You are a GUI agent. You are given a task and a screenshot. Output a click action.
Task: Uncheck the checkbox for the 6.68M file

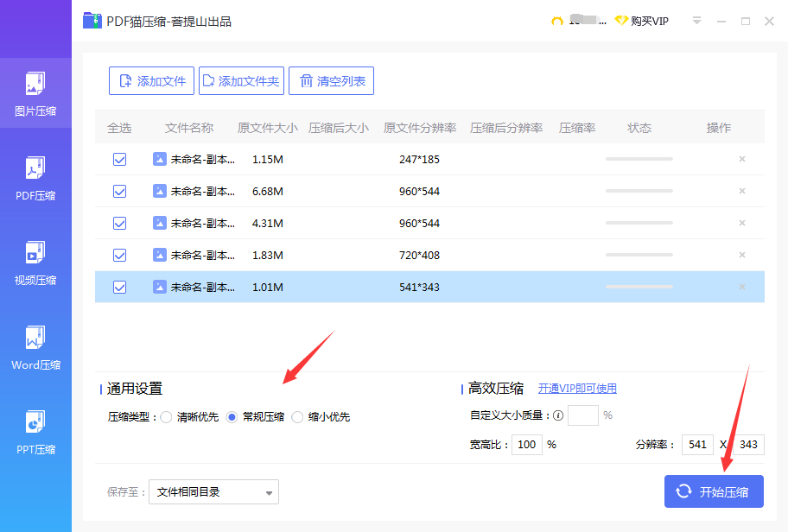tap(119, 192)
